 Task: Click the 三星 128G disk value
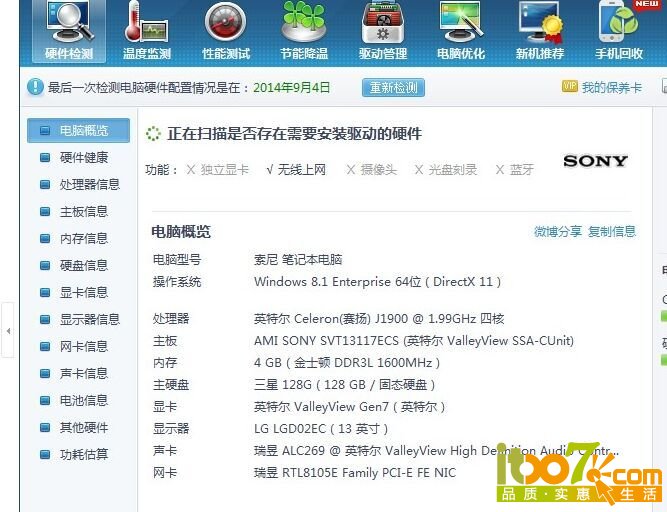click(345, 385)
